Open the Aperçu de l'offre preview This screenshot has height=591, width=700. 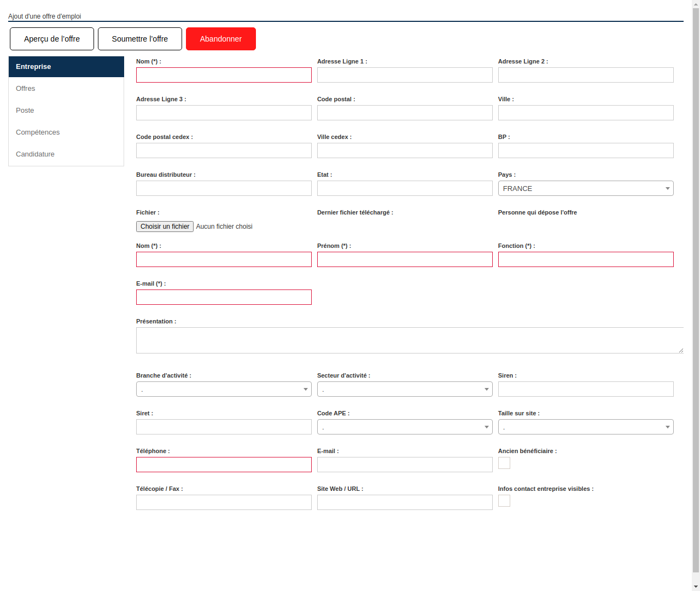click(x=51, y=38)
